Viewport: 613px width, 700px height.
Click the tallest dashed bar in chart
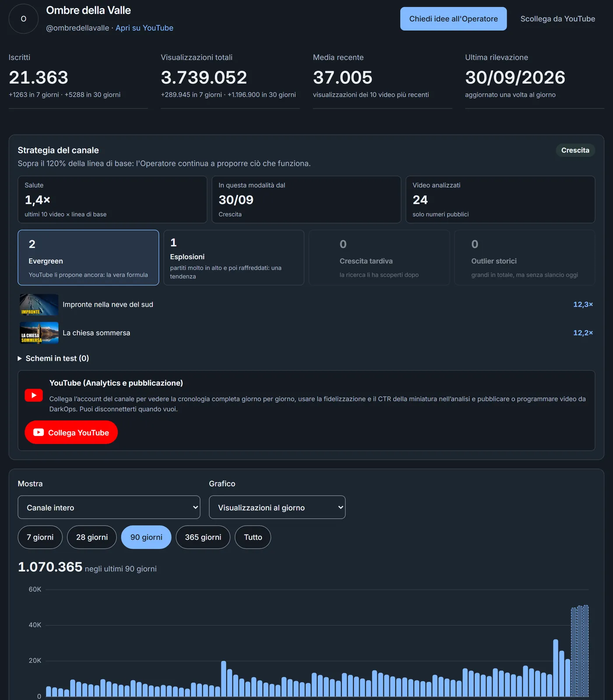tap(586, 651)
